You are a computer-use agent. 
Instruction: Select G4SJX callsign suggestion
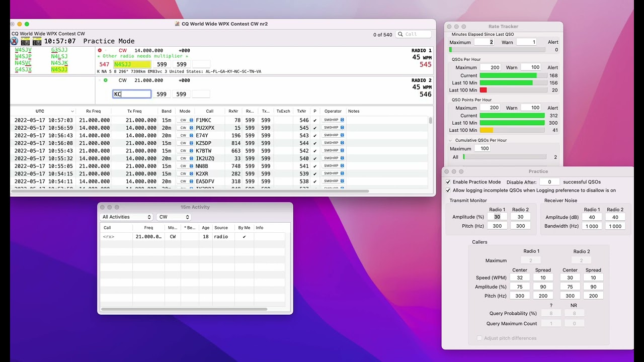pyautogui.click(x=23, y=70)
